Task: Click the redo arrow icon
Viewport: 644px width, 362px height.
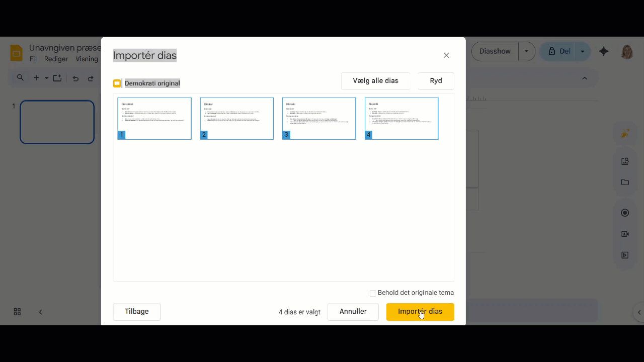Action: coord(91,78)
